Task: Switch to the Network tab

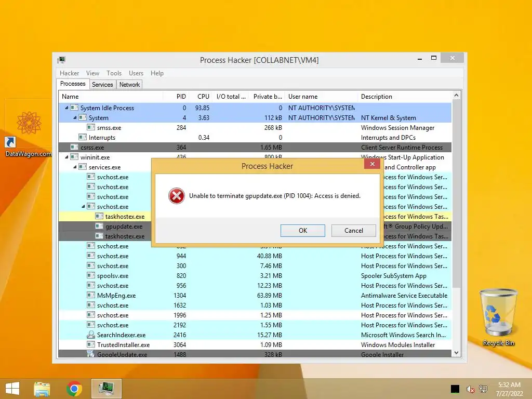Action: click(129, 85)
